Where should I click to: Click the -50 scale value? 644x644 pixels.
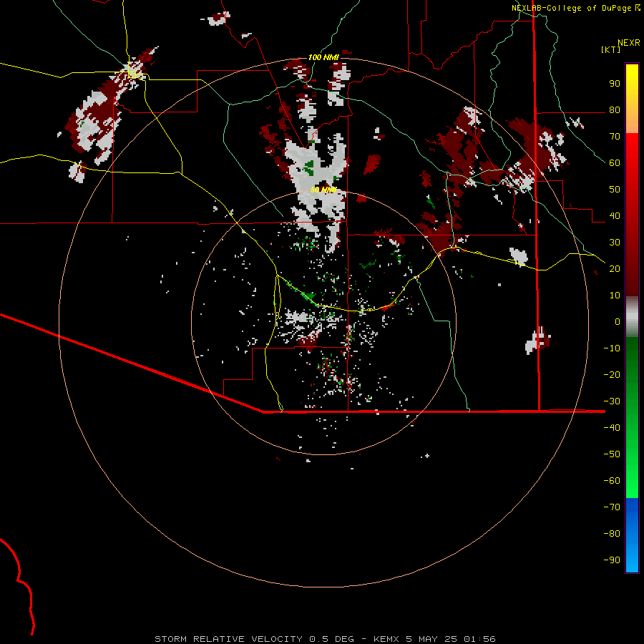coord(612,454)
